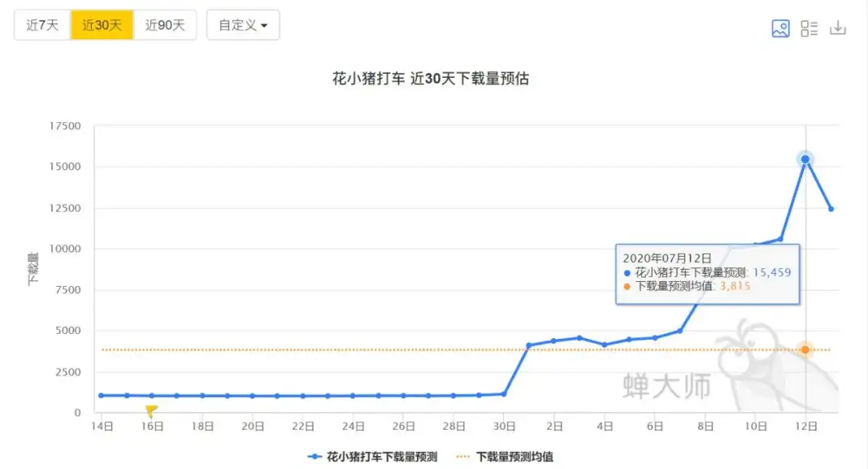The height and width of the screenshot is (469, 868).
Task: Click x-axis label 12日
Action: (806, 426)
